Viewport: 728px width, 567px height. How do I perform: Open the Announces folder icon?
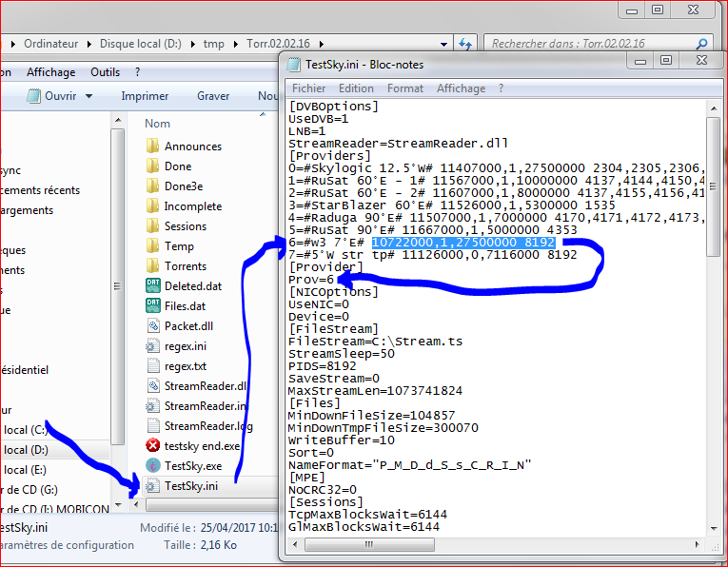point(152,146)
